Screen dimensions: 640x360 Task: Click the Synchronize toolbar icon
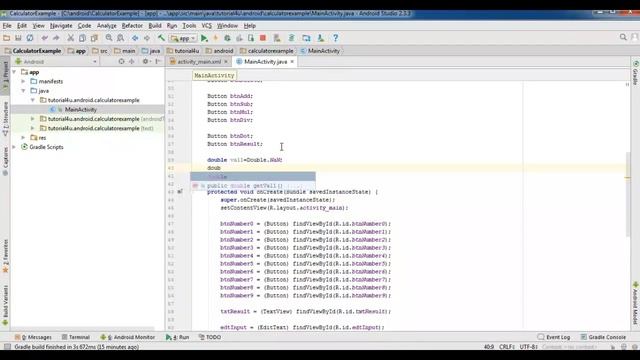coord(30,38)
